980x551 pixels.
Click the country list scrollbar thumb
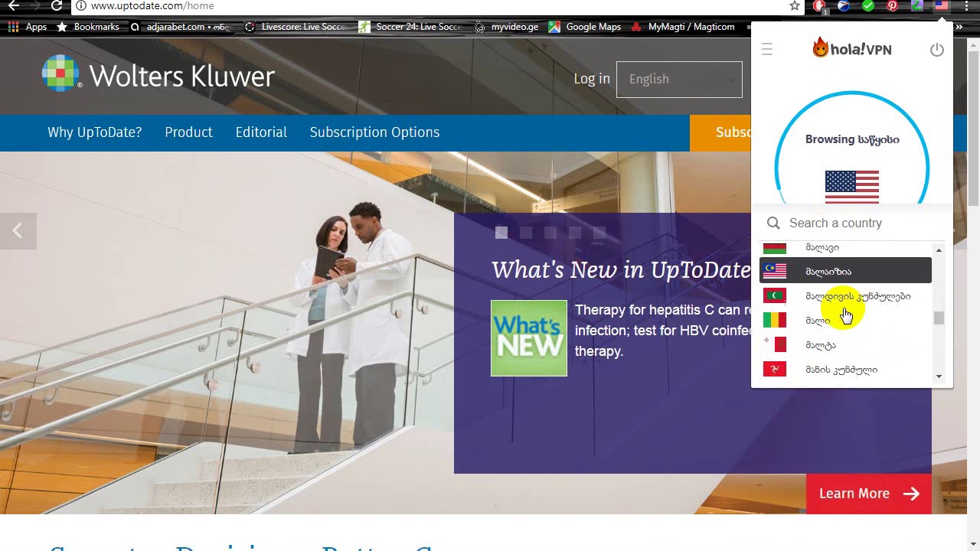[939, 318]
